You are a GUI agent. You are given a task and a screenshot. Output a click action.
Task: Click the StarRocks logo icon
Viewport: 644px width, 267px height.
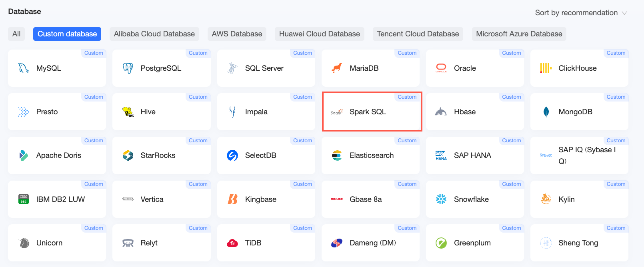pos(128,155)
